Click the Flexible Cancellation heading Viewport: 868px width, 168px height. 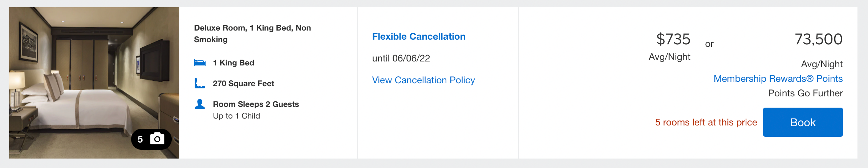point(419,36)
